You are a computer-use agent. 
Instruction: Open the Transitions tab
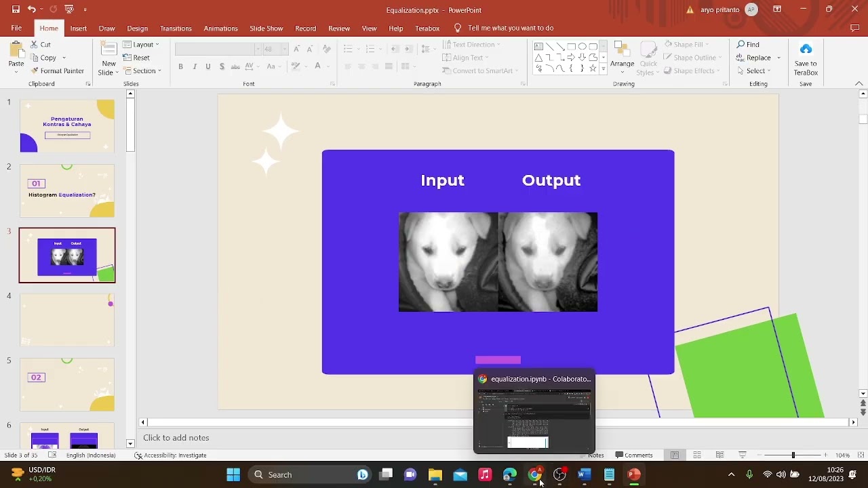(x=176, y=28)
